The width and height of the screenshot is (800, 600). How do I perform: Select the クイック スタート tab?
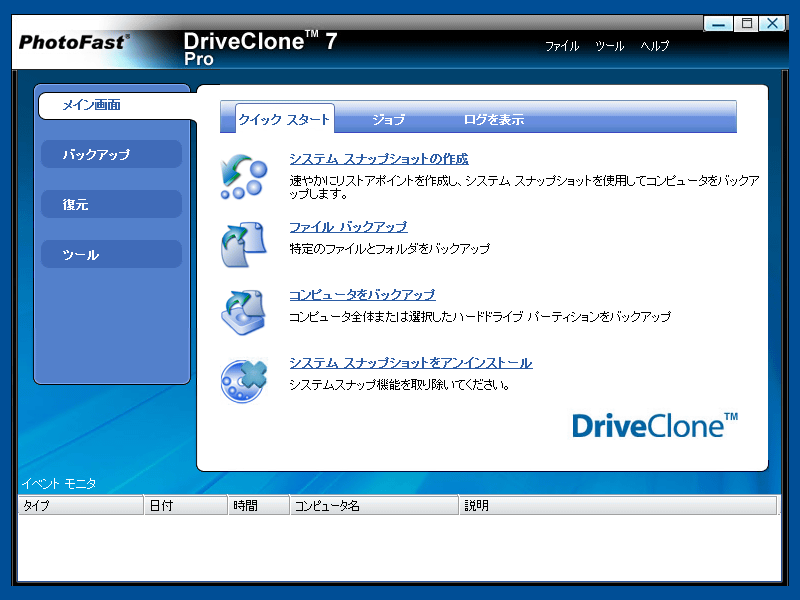coord(284,120)
